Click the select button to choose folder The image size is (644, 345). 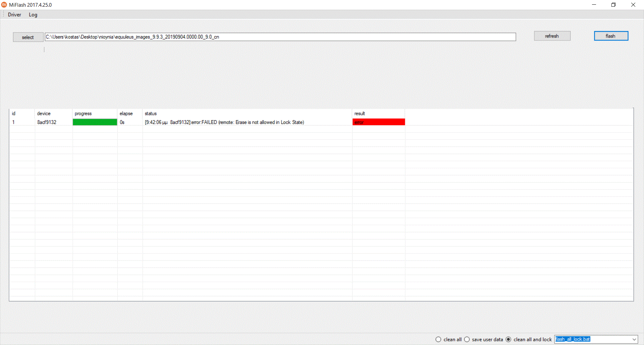28,37
